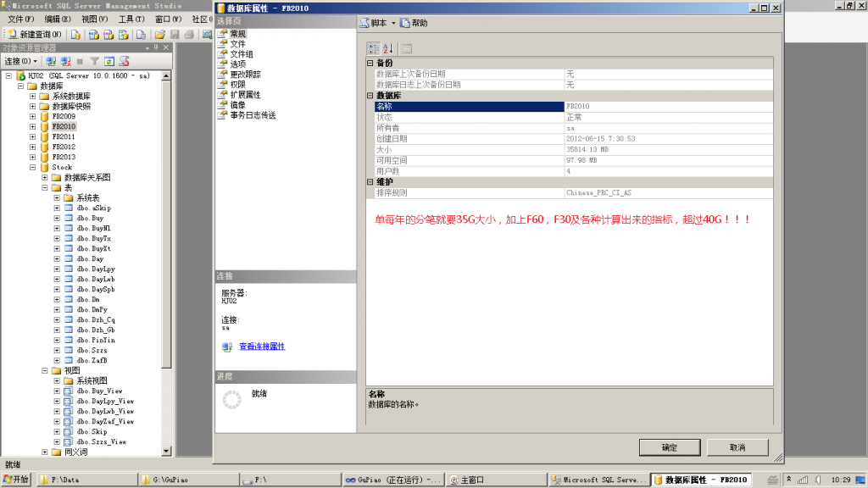Click the Analysis Services XMLA Query icon
Screen dimensions: 868x488
tap(124, 34)
